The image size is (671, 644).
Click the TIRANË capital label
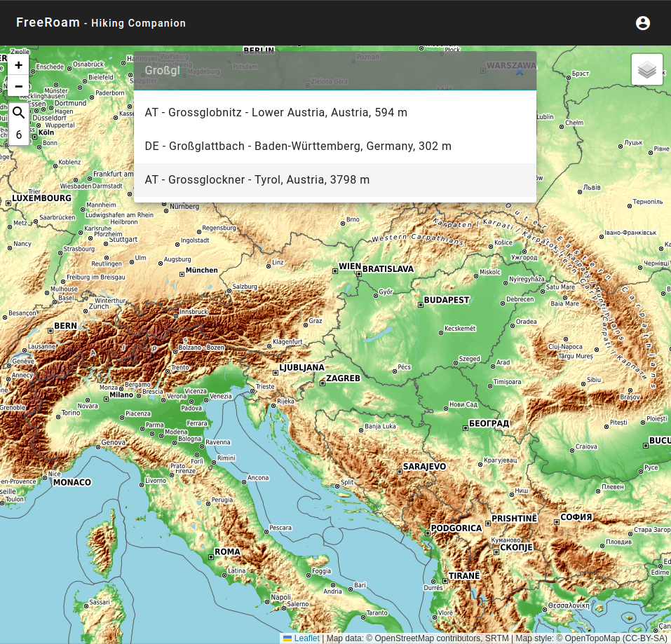tap(464, 576)
